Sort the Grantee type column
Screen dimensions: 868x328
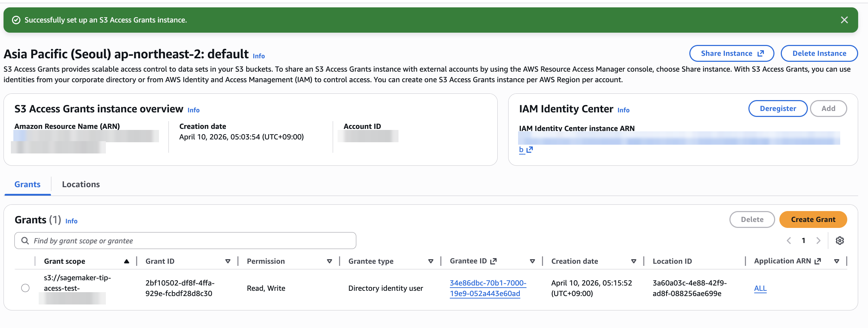(x=431, y=261)
